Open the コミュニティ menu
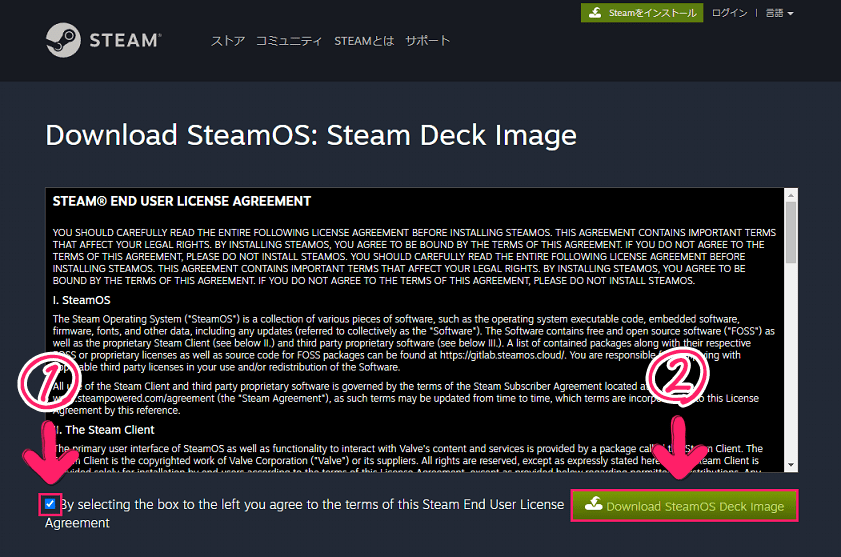The height and width of the screenshot is (557, 841). [x=289, y=41]
